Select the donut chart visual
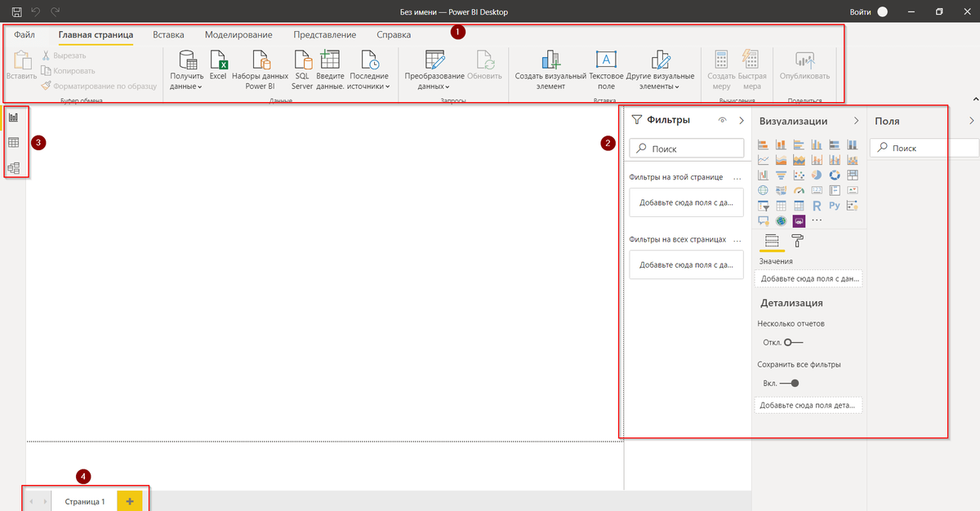This screenshot has width=980, height=511. point(835,175)
